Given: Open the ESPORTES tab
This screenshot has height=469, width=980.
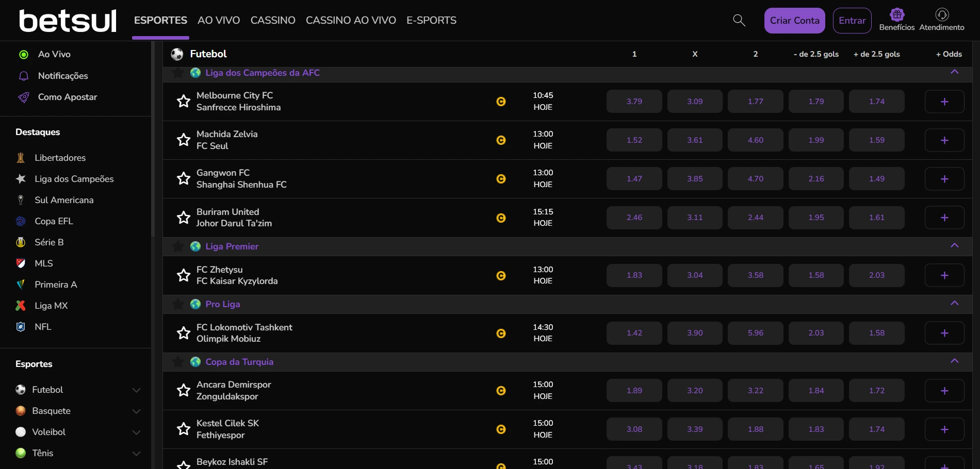Looking at the screenshot, I should pyautogui.click(x=160, y=21).
